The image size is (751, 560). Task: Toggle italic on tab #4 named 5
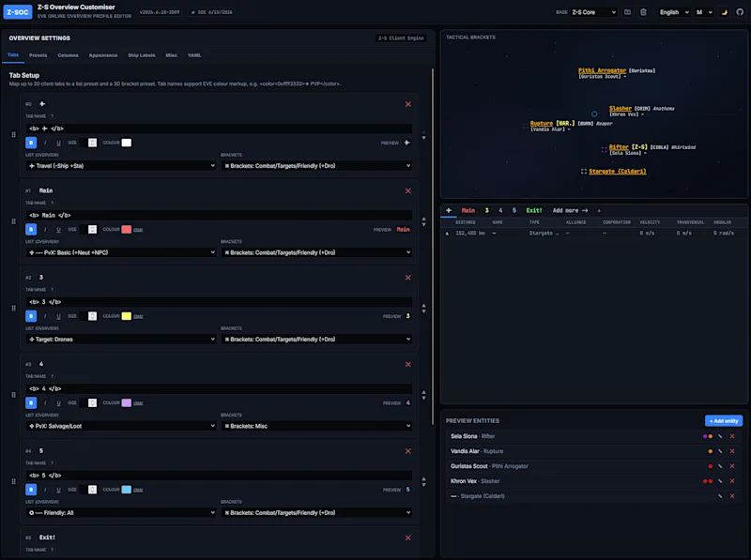(x=45, y=490)
